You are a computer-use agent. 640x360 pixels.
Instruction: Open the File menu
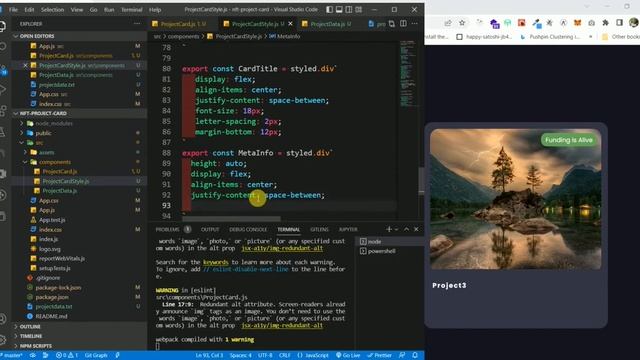point(13,9)
